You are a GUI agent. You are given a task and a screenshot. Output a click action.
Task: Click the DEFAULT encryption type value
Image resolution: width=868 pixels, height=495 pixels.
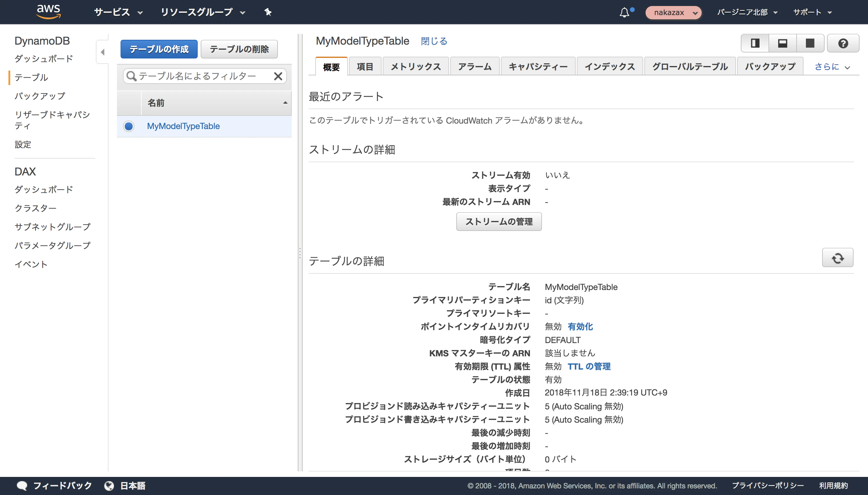pos(562,340)
